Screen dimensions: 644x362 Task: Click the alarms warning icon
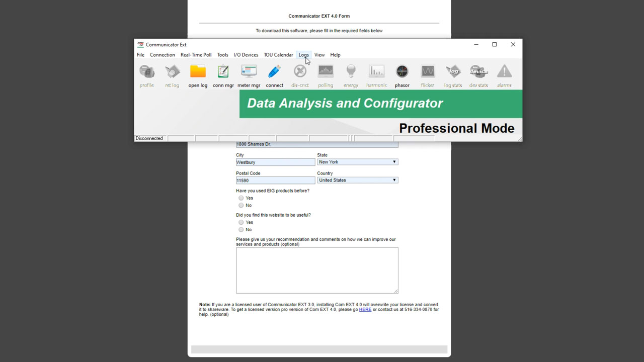(504, 75)
